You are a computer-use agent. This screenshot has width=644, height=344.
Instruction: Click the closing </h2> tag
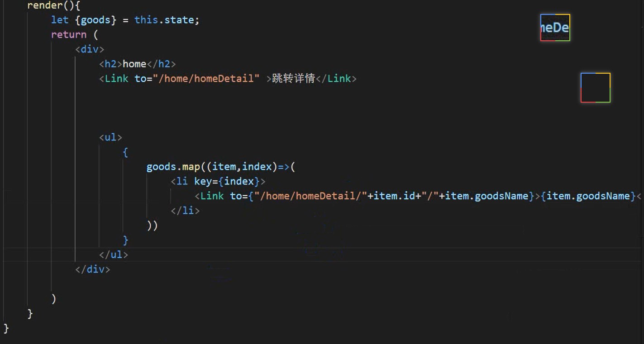(x=161, y=64)
